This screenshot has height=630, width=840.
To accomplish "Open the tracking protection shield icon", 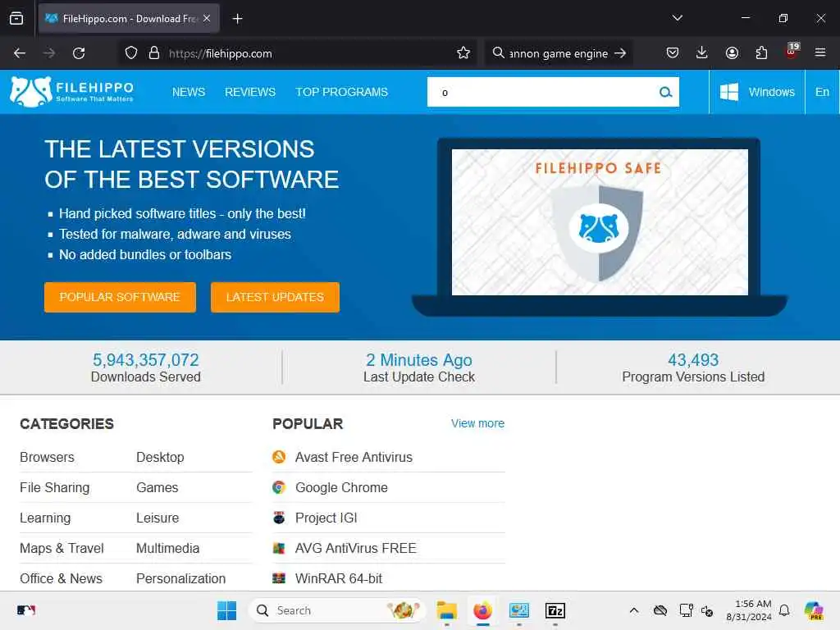I will click(131, 53).
